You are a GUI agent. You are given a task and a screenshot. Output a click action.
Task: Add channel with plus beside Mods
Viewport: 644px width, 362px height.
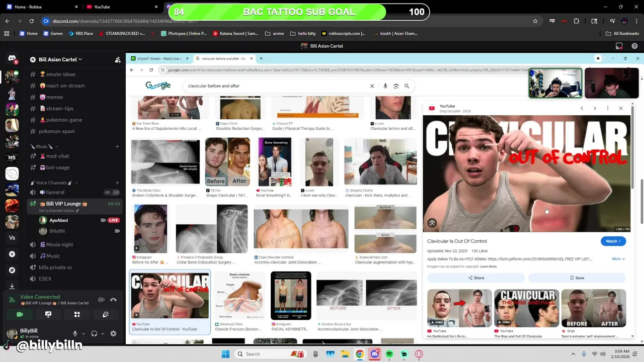click(117, 146)
